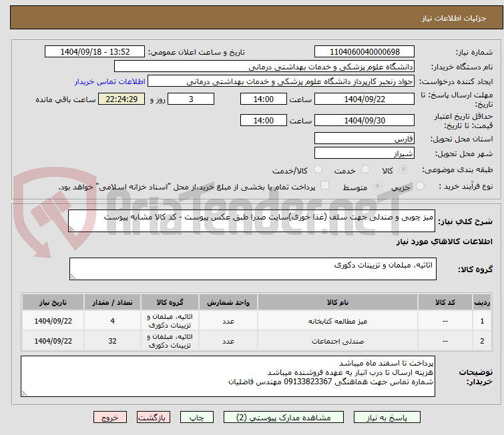Click the 'استان محل تحویل' field showing فارس
The width and height of the screenshot is (504, 435).
click(363, 139)
